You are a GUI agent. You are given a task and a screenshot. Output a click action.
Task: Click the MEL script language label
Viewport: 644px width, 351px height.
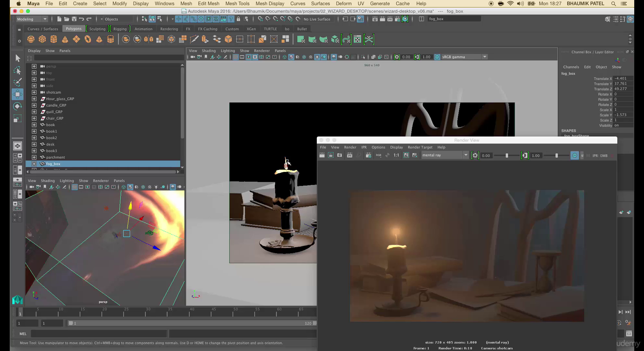point(23,334)
